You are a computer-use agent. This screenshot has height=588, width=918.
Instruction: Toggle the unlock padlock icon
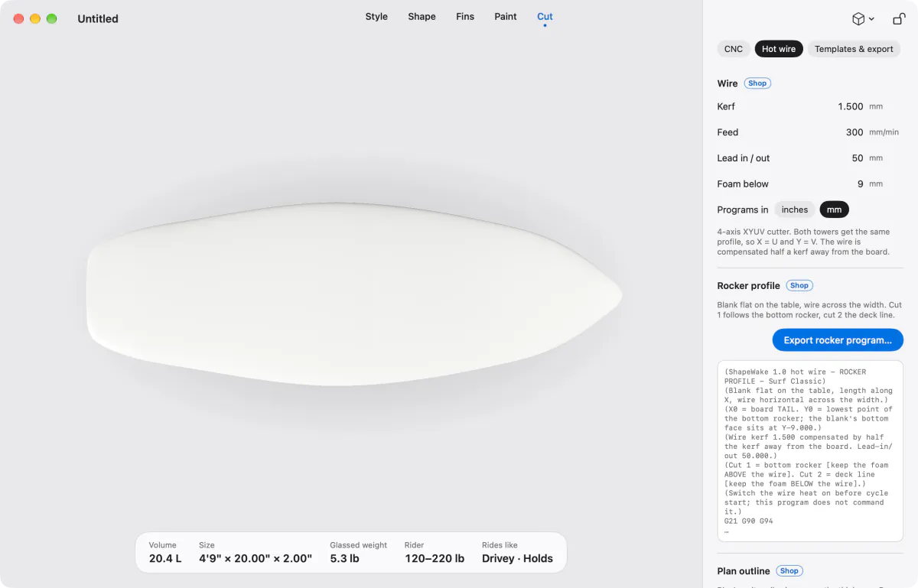coord(899,19)
